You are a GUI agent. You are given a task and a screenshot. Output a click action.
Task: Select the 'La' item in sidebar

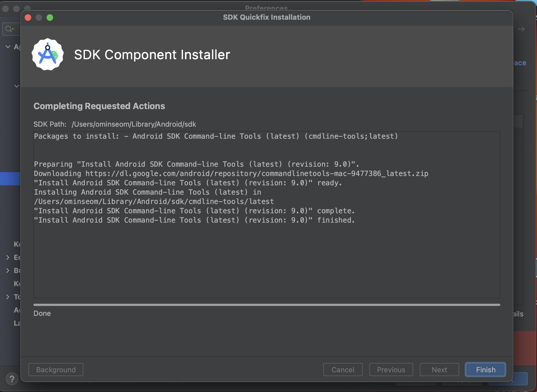point(17,323)
